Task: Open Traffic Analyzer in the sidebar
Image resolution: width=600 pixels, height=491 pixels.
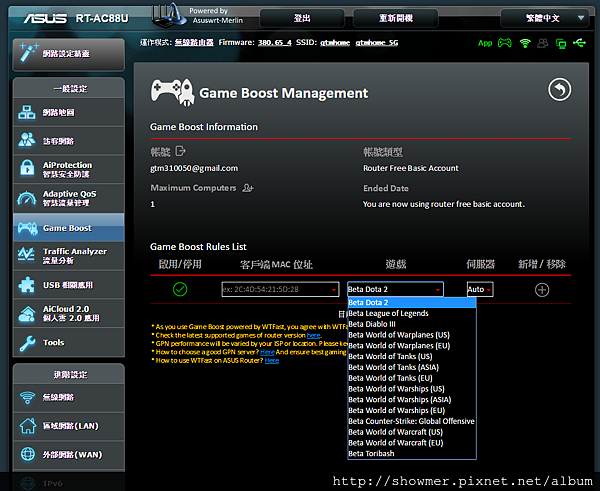Action: (x=68, y=256)
